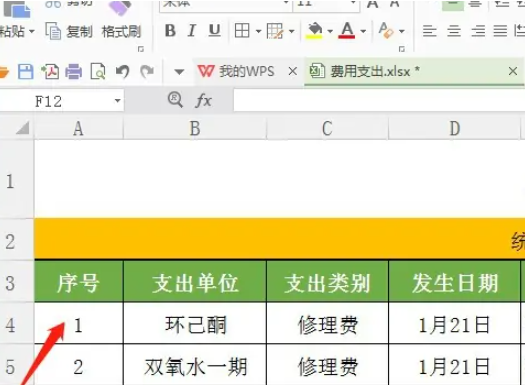Image resolution: width=528 pixels, height=385 pixels.
Task: Click the 发生日期 header cell
Action: point(455,282)
